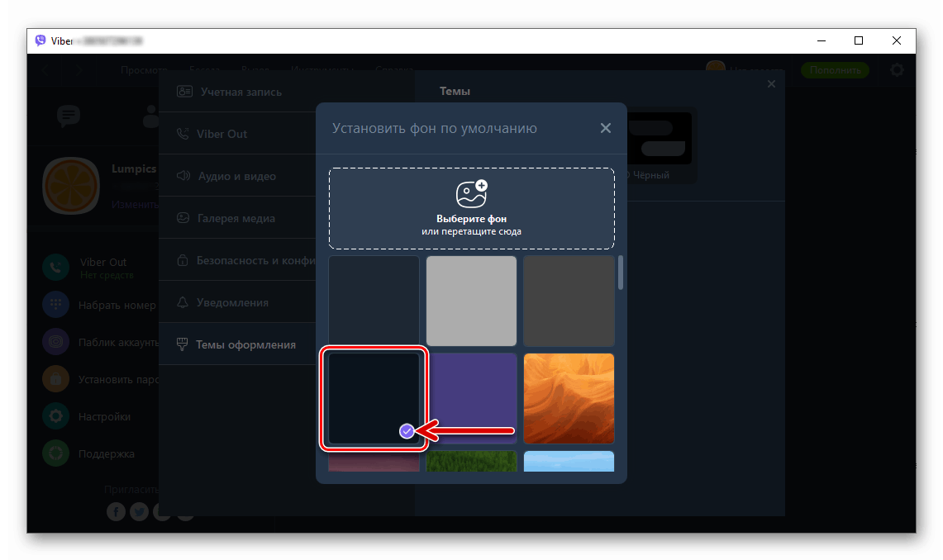Viewport: 943px width, 560px height.
Task: Open 'Уведомления' settings section
Action: 237,302
